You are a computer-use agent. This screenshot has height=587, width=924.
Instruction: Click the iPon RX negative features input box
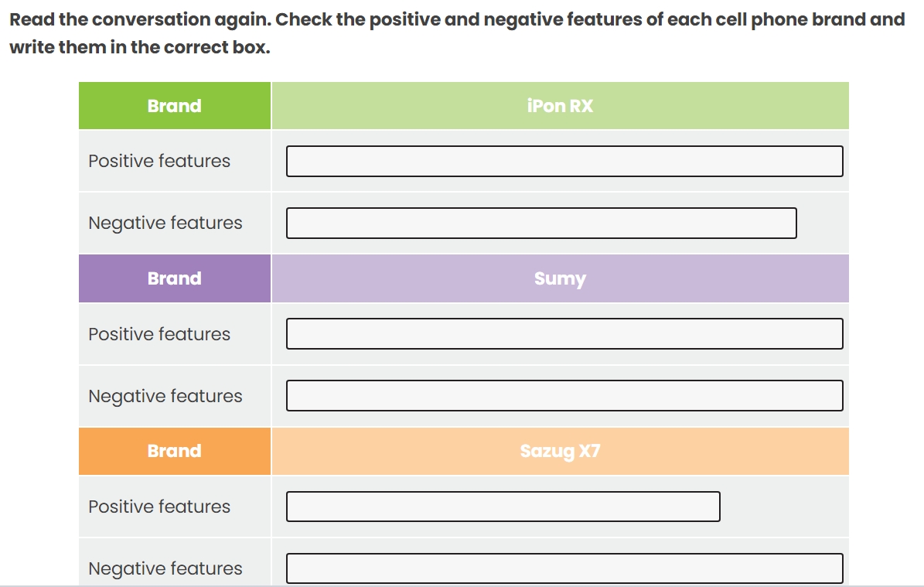(x=541, y=223)
